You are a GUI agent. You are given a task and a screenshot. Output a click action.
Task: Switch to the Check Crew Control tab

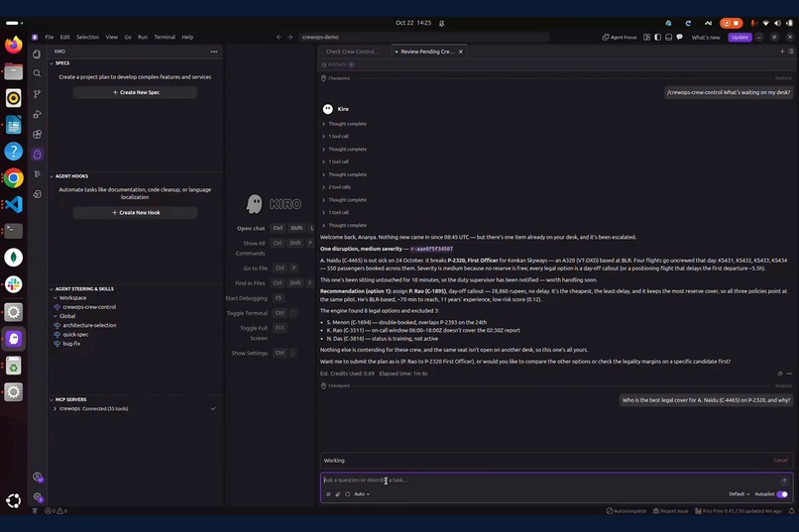coord(352,52)
